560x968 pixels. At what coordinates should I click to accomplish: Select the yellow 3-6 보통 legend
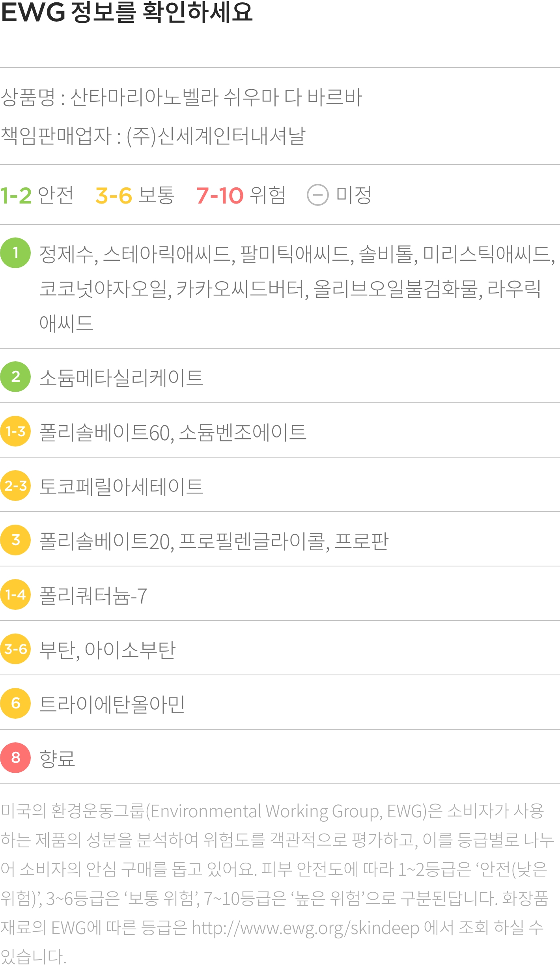tap(135, 195)
